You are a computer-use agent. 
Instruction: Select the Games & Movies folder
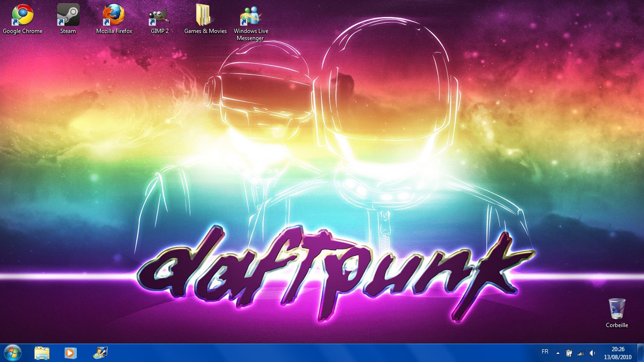(206, 19)
